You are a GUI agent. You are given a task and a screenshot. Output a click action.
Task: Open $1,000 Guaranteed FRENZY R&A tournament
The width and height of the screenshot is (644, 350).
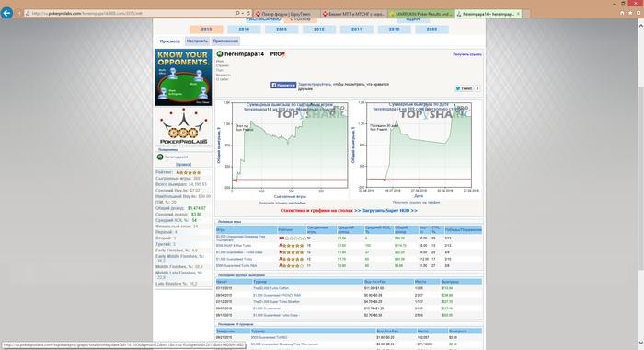pos(277,295)
